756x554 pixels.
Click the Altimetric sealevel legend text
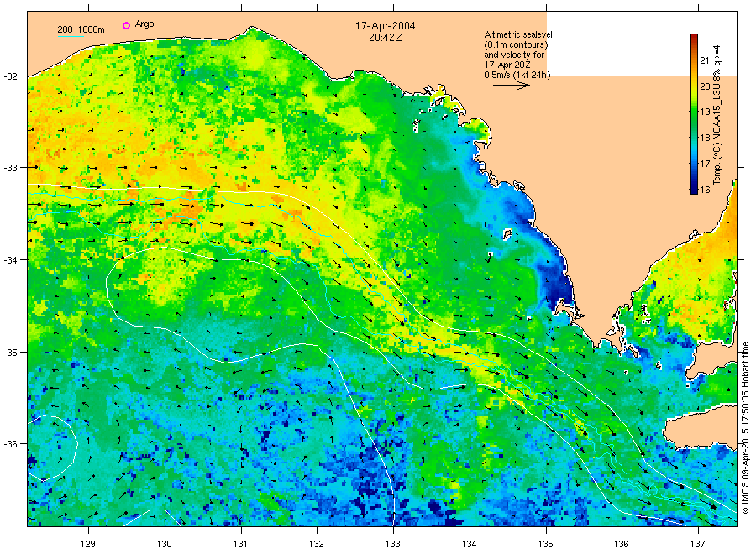pos(517,34)
